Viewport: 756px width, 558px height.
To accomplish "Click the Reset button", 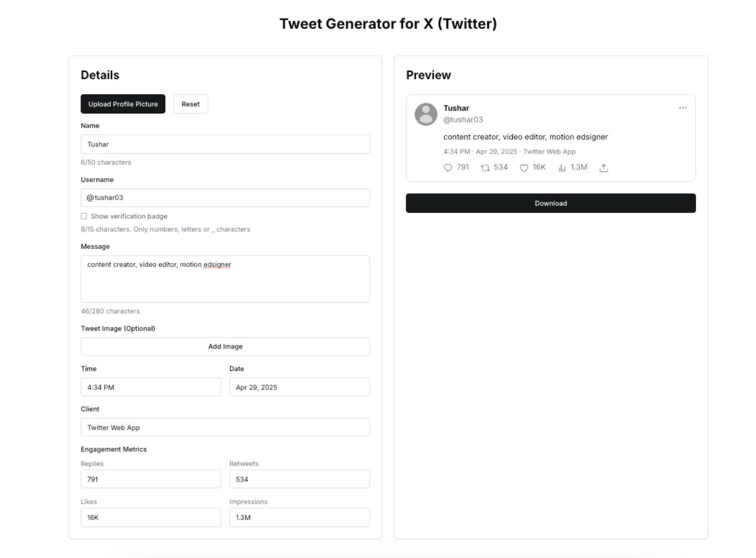I will pos(191,104).
